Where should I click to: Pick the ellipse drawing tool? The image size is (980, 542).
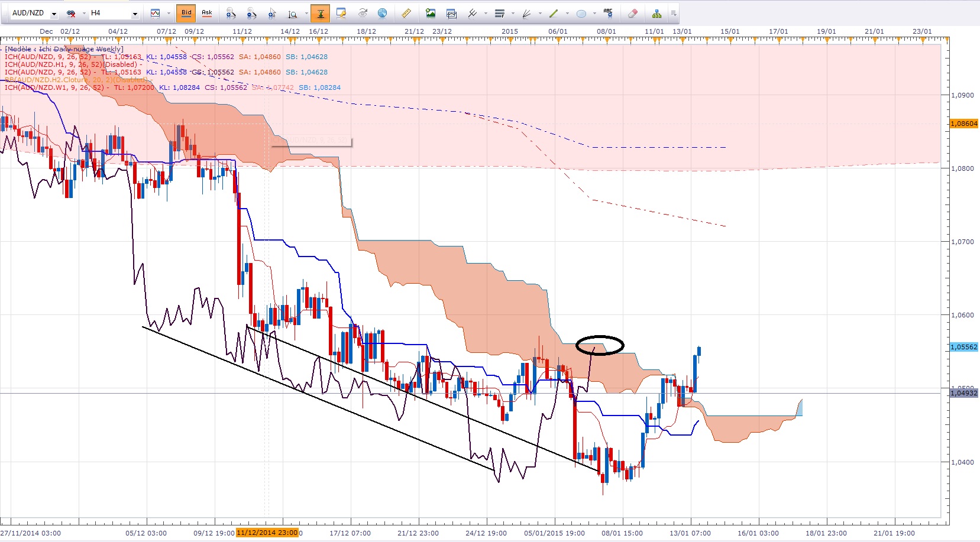click(x=581, y=13)
